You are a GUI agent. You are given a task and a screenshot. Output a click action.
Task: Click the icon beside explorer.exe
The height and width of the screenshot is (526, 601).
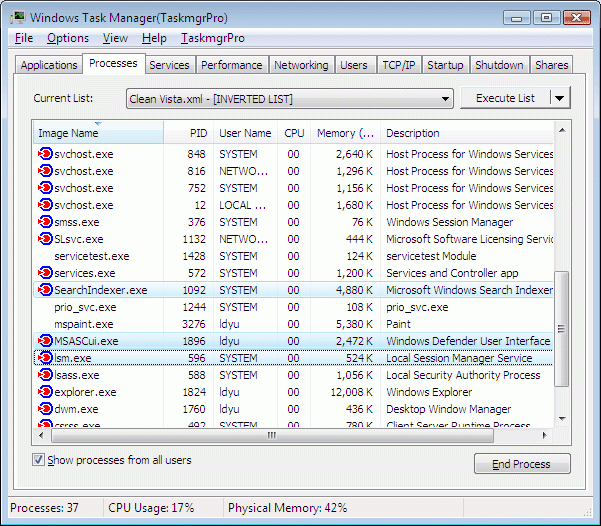click(x=44, y=392)
